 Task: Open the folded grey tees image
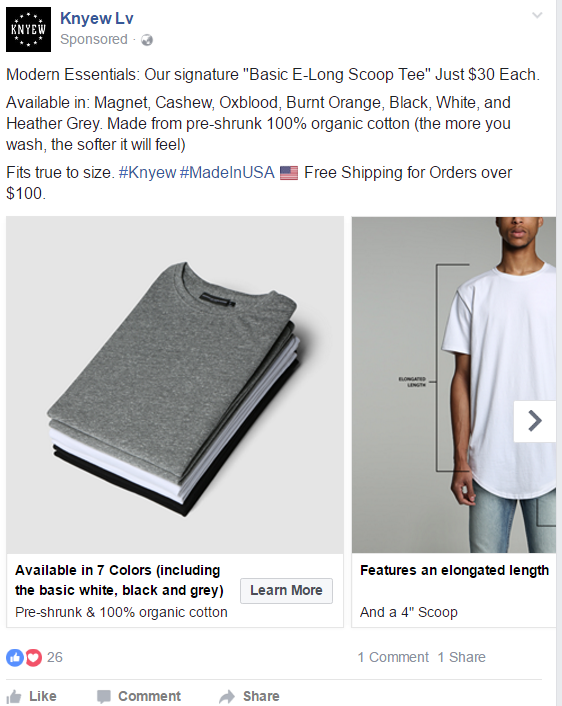175,385
